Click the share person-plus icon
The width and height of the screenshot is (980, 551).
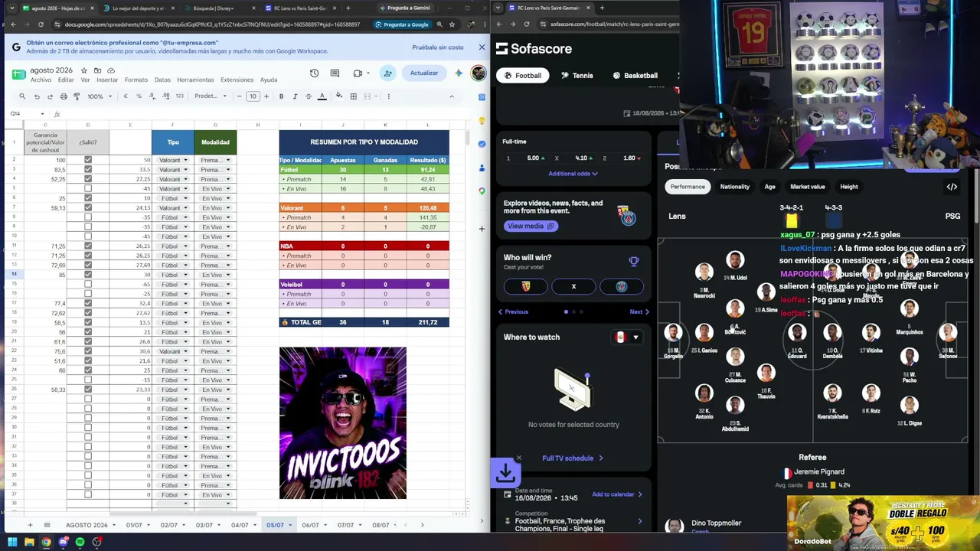[388, 73]
